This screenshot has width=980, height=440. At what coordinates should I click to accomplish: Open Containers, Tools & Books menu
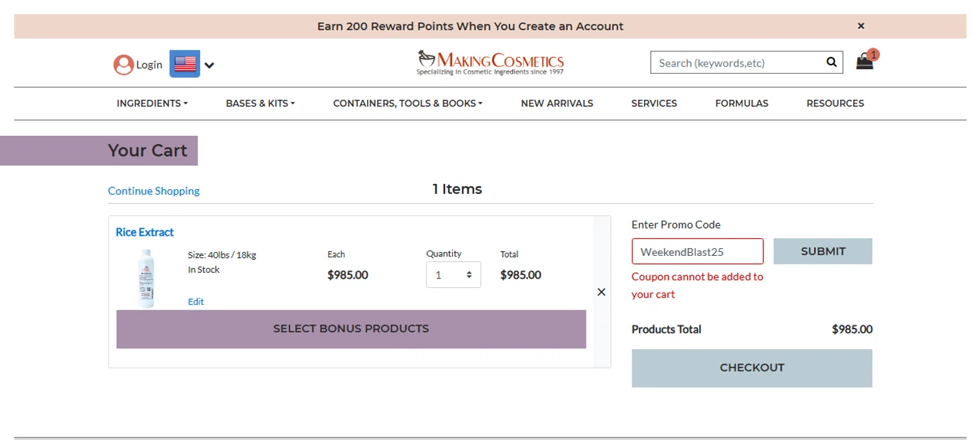[x=408, y=103]
